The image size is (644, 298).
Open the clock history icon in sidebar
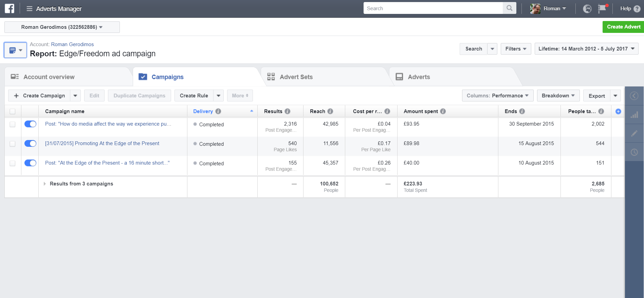(x=634, y=152)
